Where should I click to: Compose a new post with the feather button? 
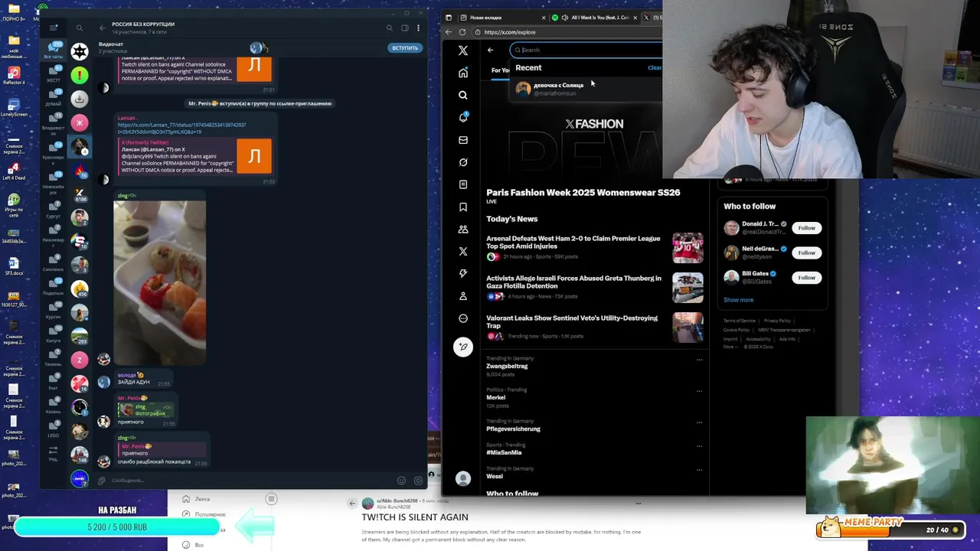463,347
